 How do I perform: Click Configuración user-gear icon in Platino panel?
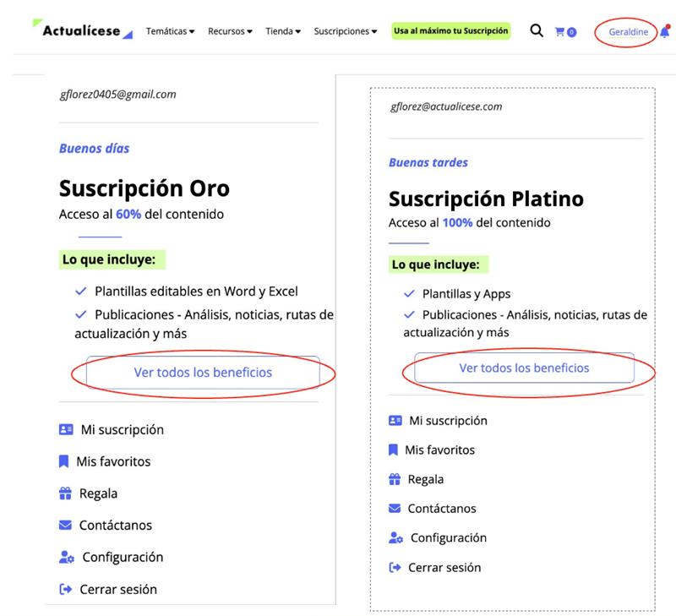[395, 537]
